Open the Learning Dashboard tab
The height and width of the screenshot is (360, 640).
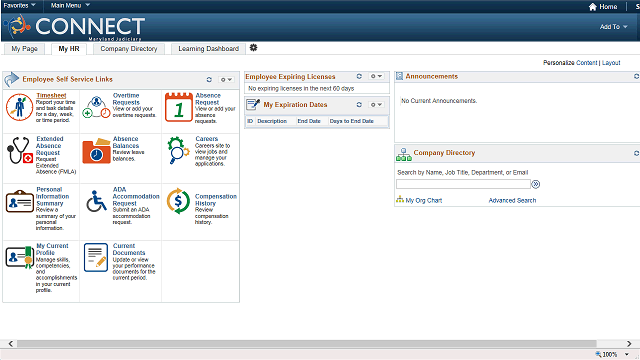(x=208, y=49)
